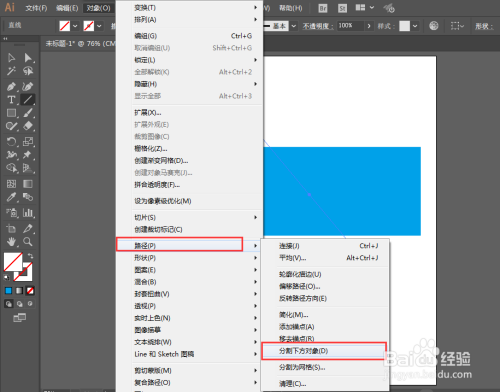
Task: Expand the opacity slider arrow
Action: (369, 26)
